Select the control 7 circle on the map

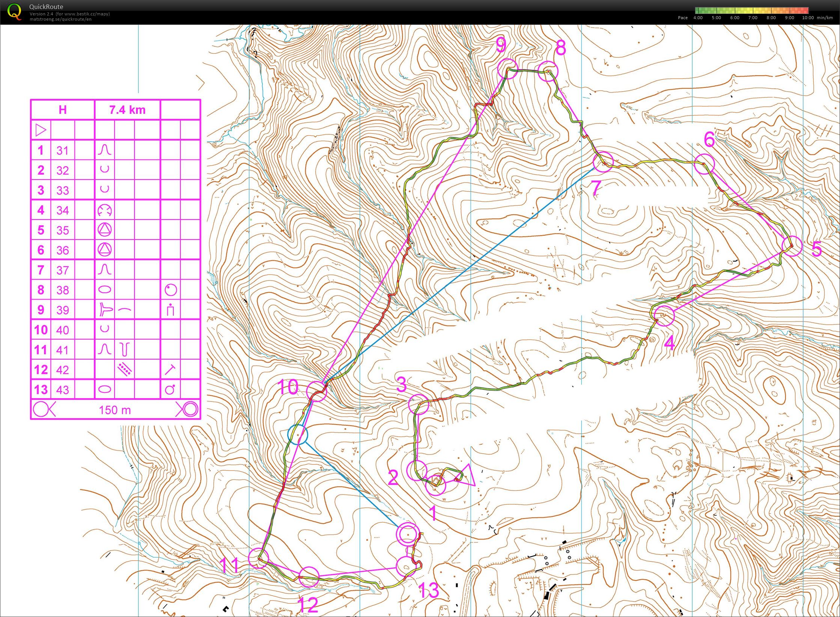603,162
